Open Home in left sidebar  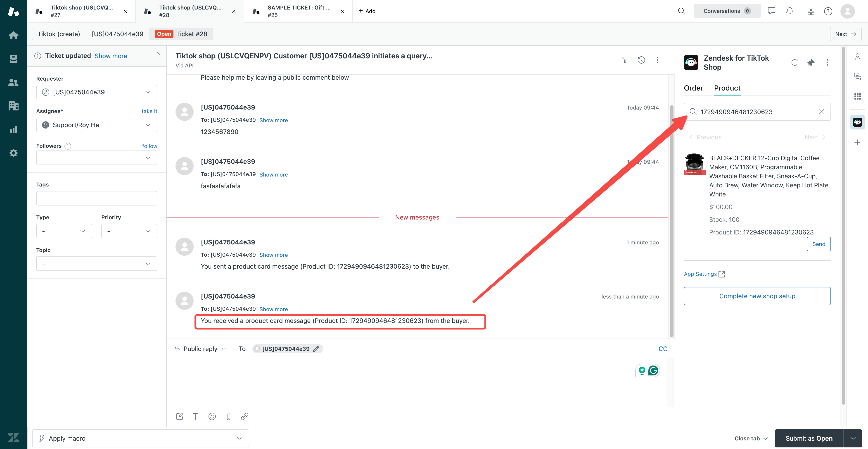point(14,35)
